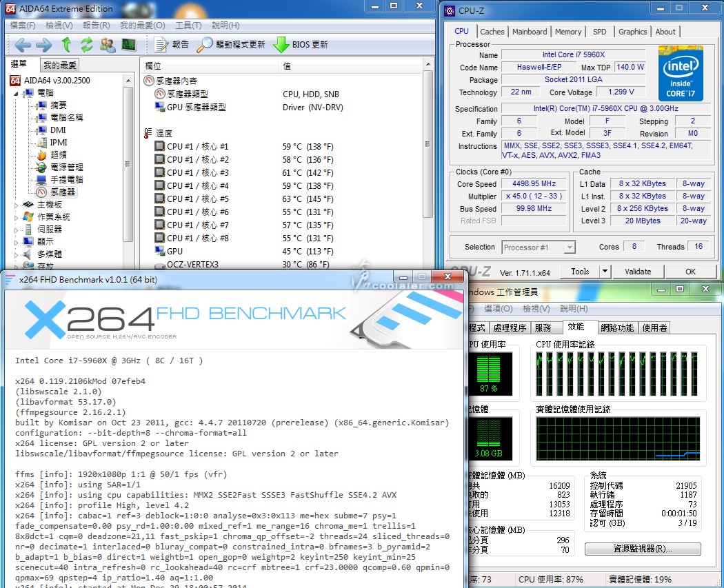This screenshot has height=588, width=724.
Task: Select 超頻 overclock item in AIDA64 tree
Action: (x=59, y=154)
